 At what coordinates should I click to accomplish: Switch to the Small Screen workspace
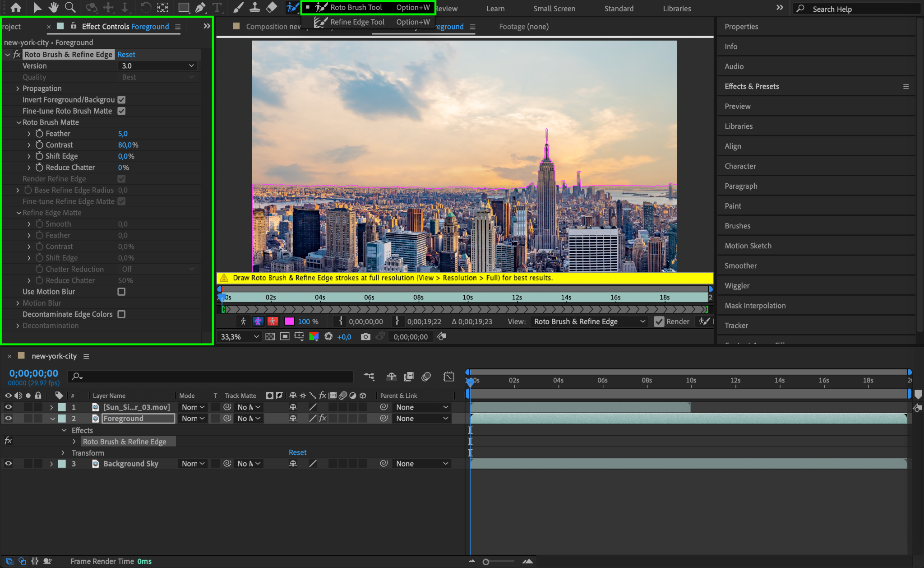554,9
